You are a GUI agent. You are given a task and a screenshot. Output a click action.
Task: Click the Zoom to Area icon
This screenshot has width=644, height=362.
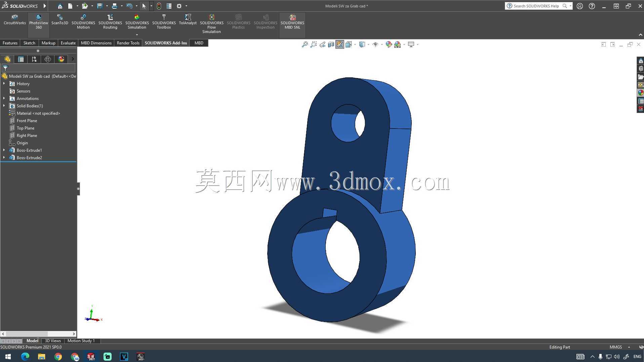click(314, 44)
